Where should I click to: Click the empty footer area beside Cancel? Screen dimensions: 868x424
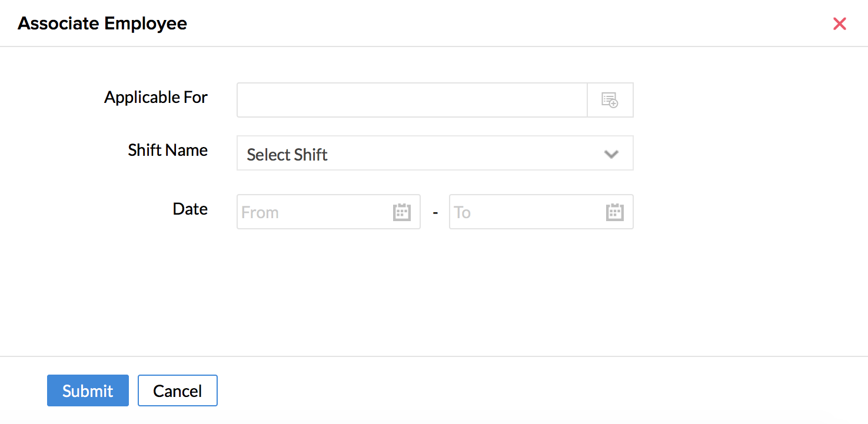[471, 390]
